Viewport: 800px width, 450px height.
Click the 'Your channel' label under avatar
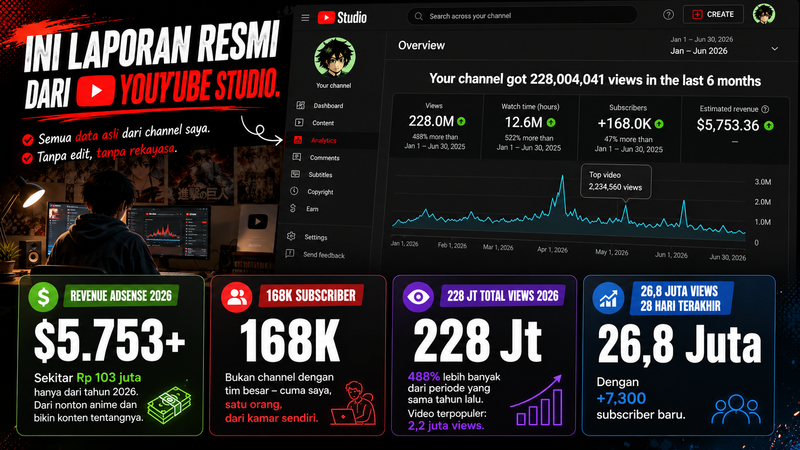click(334, 86)
